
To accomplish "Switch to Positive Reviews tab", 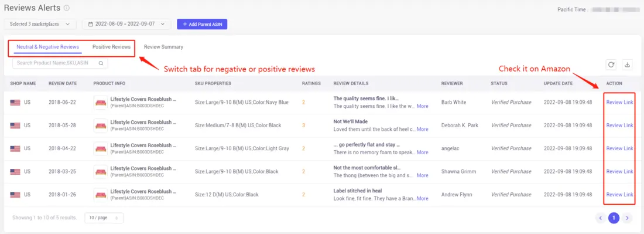I will (x=111, y=47).
